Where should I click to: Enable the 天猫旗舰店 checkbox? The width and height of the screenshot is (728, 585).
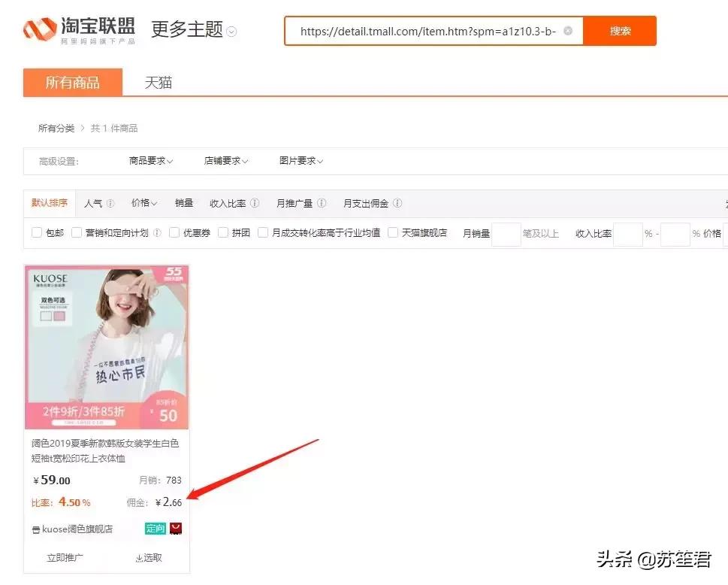(392, 232)
